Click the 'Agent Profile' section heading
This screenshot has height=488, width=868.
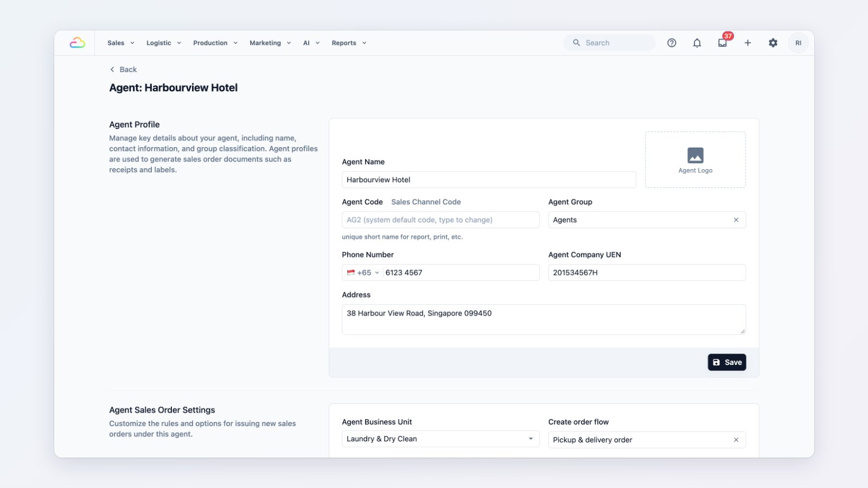(135, 125)
